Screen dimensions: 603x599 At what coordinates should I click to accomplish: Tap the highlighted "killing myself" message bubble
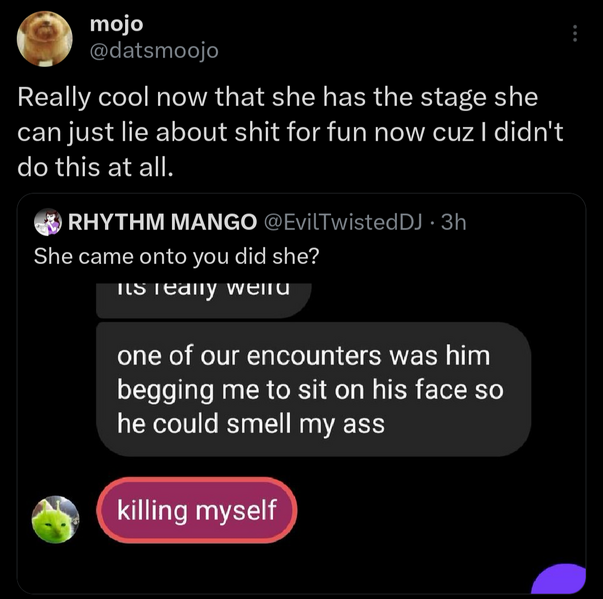click(x=197, y=510)
